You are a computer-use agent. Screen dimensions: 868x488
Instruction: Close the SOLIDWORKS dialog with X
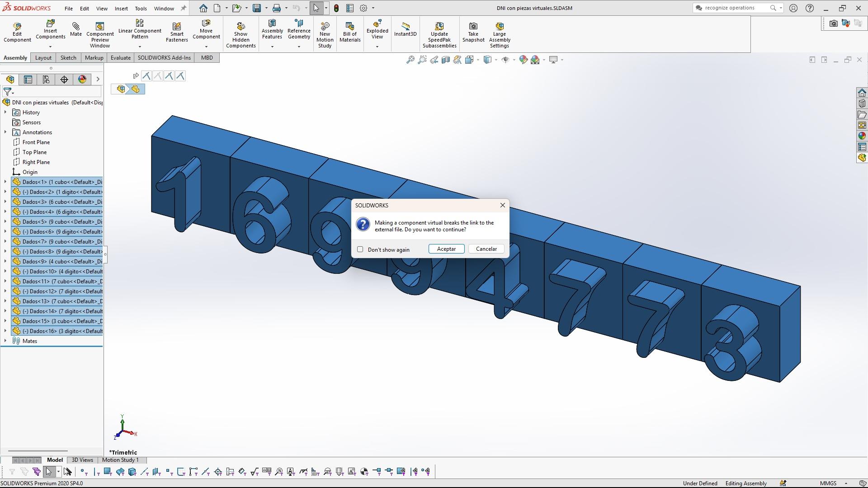tap(502, 205)
